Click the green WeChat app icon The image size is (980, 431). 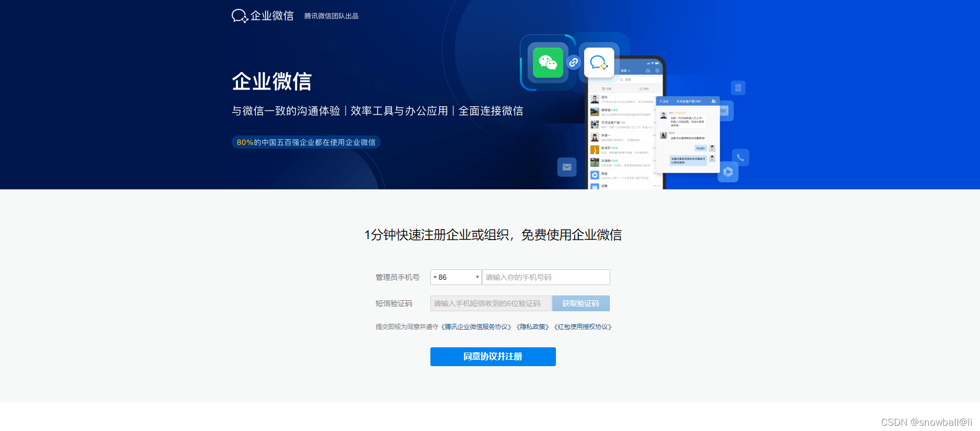[x=548, y=63]
